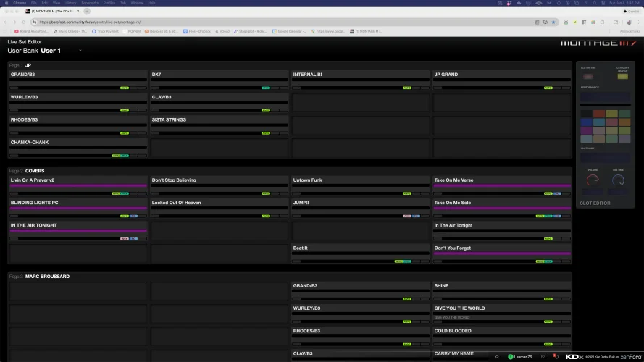The width and height of the screenshot is (644, 362).
Task: Select the Uptown Funk slot
Action: 361,186
